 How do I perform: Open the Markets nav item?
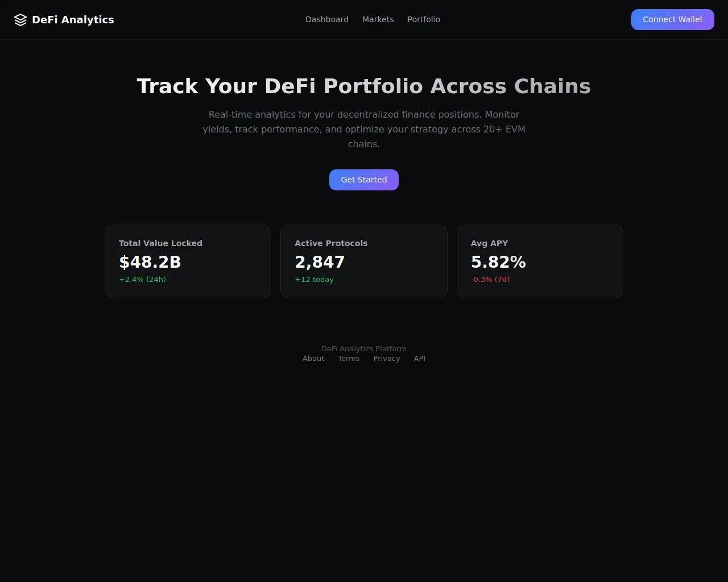coord(378,19)
